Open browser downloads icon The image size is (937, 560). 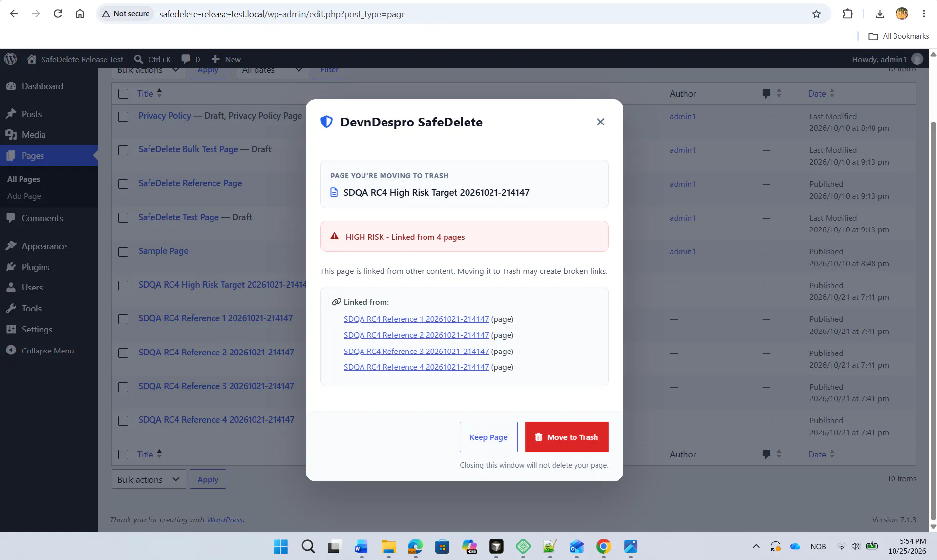[880, 14]
